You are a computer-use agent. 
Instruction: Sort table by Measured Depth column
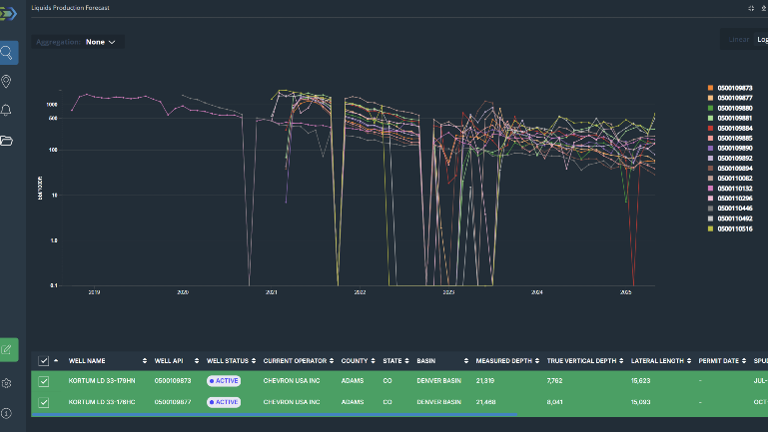(505, 360)
